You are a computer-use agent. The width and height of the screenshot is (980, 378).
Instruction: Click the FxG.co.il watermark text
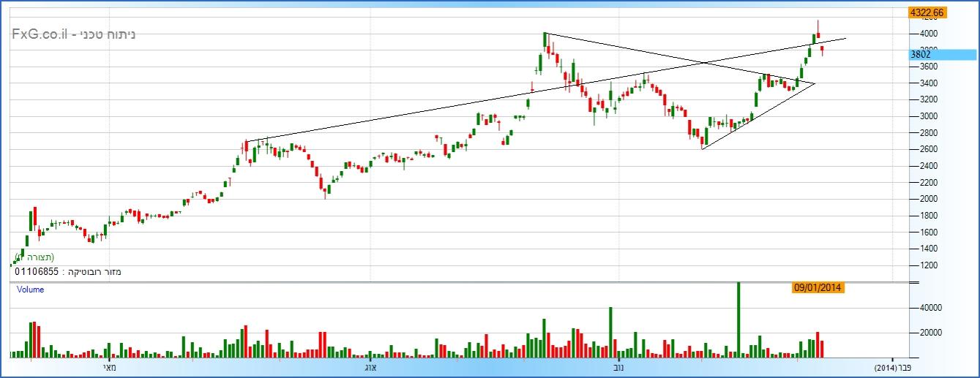tap(40, 34)
